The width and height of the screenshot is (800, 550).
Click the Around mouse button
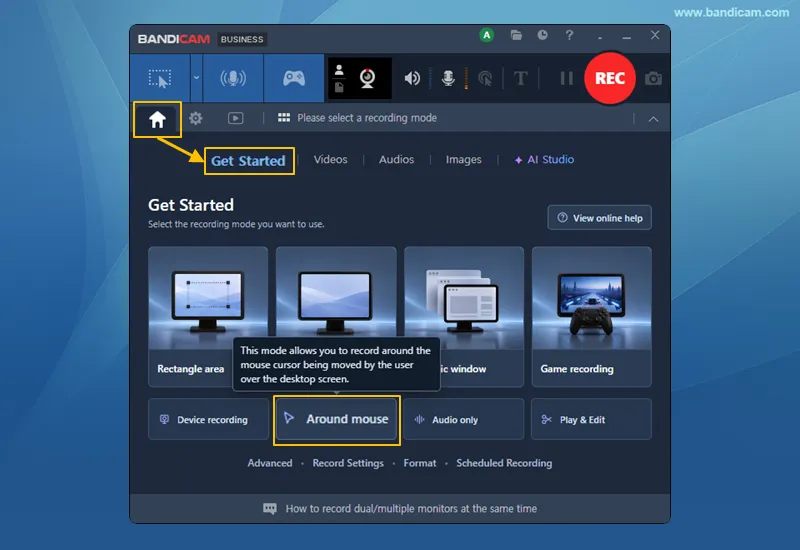(x=337, y=420)
